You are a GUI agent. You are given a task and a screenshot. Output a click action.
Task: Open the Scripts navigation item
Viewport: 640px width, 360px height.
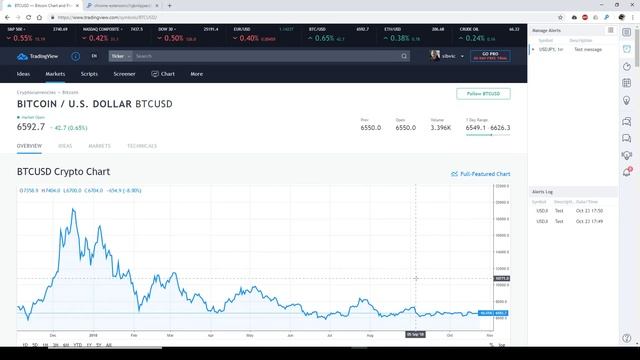[89, 74]
